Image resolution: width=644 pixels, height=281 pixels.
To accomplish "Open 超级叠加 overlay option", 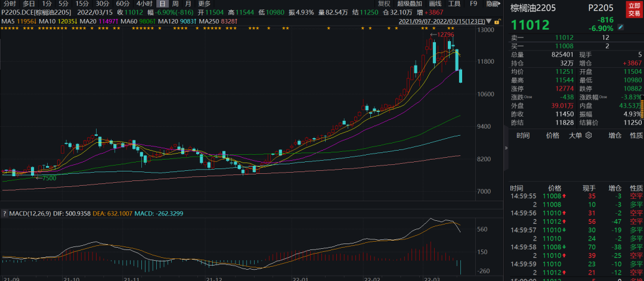I will click(410, 4).
